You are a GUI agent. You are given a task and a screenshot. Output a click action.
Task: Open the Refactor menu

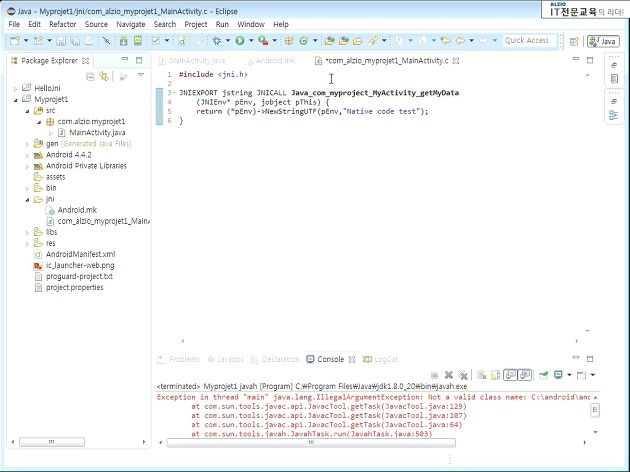(x=63, y=24)
